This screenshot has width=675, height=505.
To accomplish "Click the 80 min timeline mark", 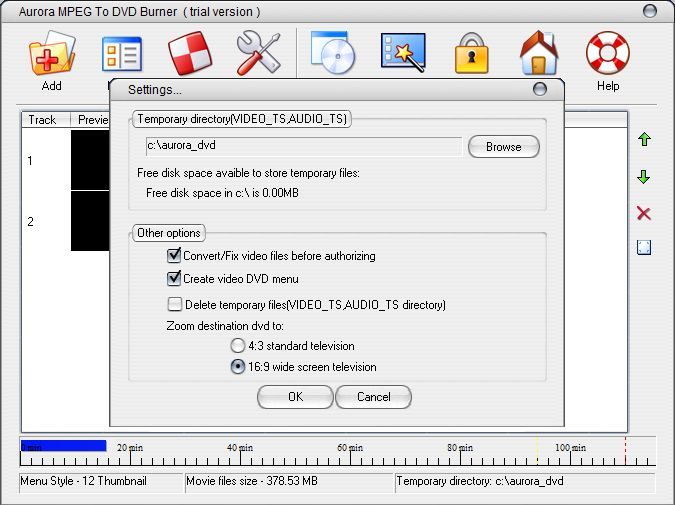I will click(460, 448).
